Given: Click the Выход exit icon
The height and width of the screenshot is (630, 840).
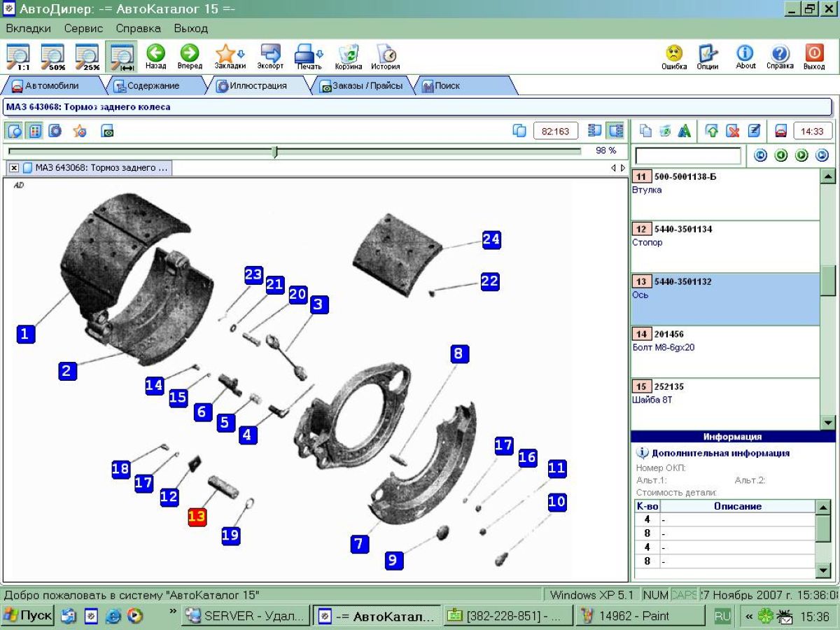Looking at the screenshot, I should point(814,57).
